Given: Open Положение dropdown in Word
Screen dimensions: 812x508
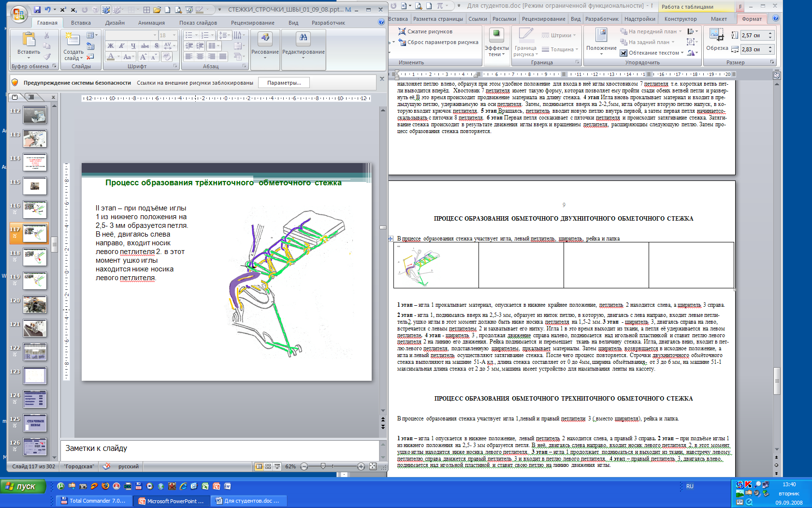Looking at the screenshot, I should click(601, 42).
